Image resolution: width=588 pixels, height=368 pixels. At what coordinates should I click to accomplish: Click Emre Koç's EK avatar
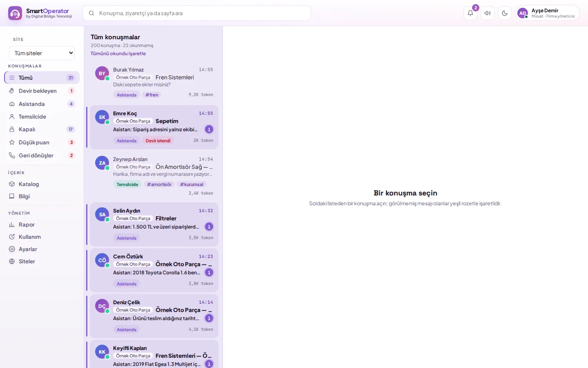click(x=102, y=117)
